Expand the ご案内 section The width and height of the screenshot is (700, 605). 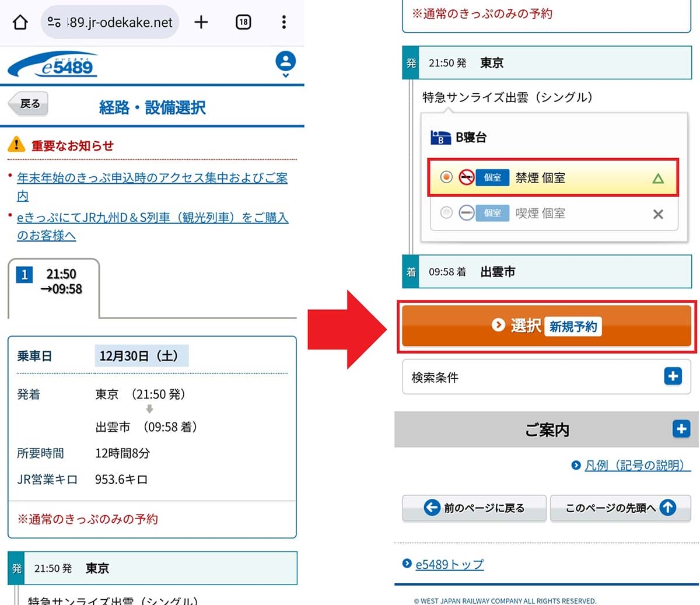pos(681,429)
